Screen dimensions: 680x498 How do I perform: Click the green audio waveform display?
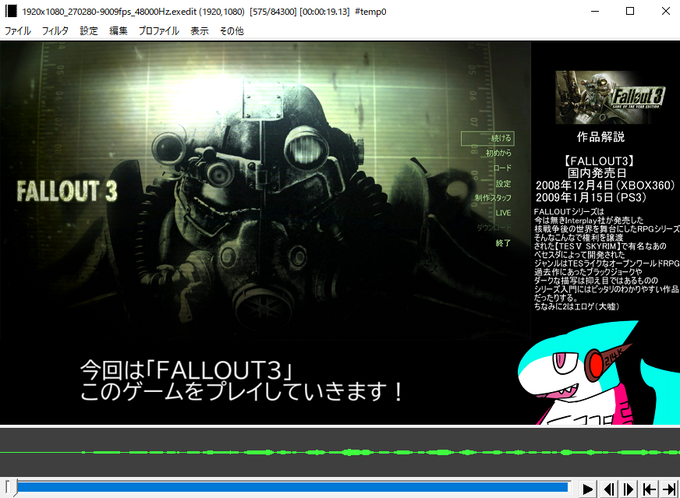coord(340,452)
